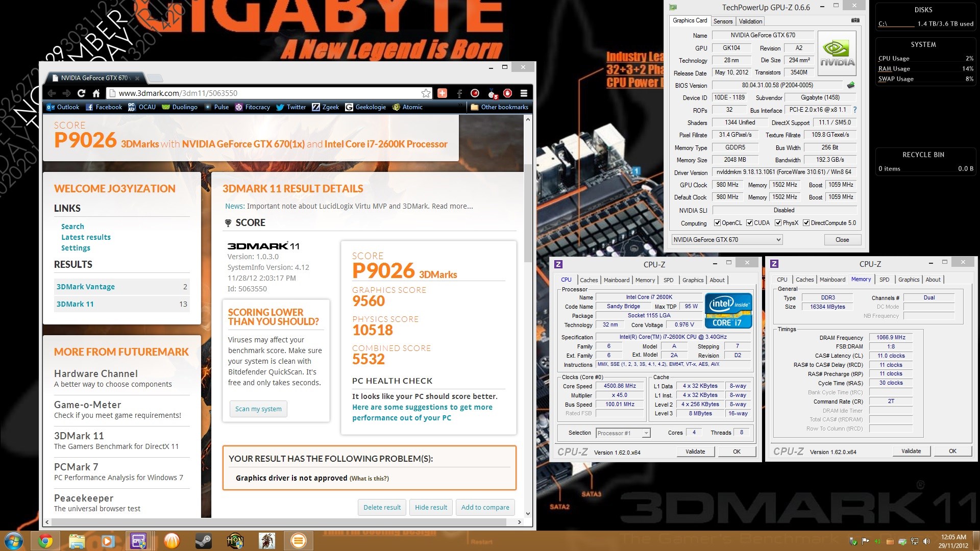Open the Windows Start button
980x551 pixels.
click(x=13, y=541)
